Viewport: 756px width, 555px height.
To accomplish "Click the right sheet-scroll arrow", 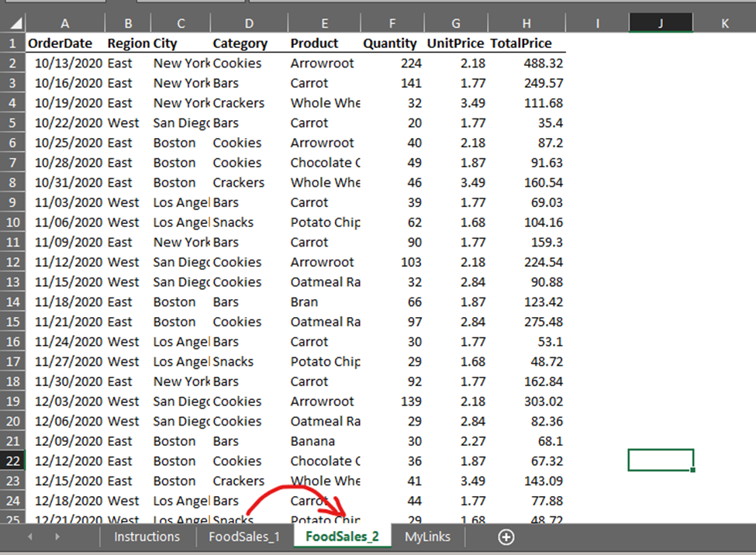I will coord(57,536).
